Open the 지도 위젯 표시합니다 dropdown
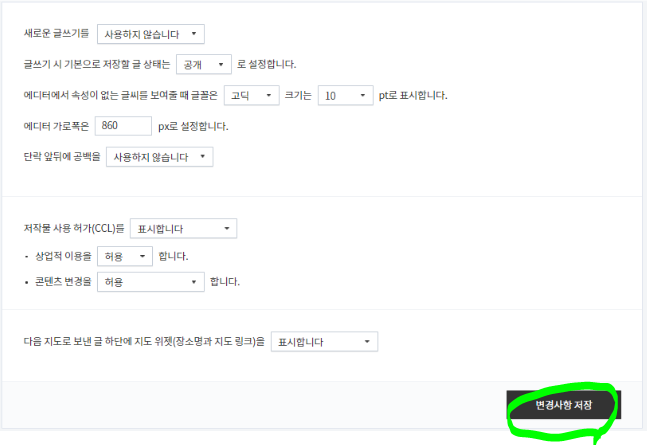The height and width of the screenshot is (445, 647). [x=324, y=342]
